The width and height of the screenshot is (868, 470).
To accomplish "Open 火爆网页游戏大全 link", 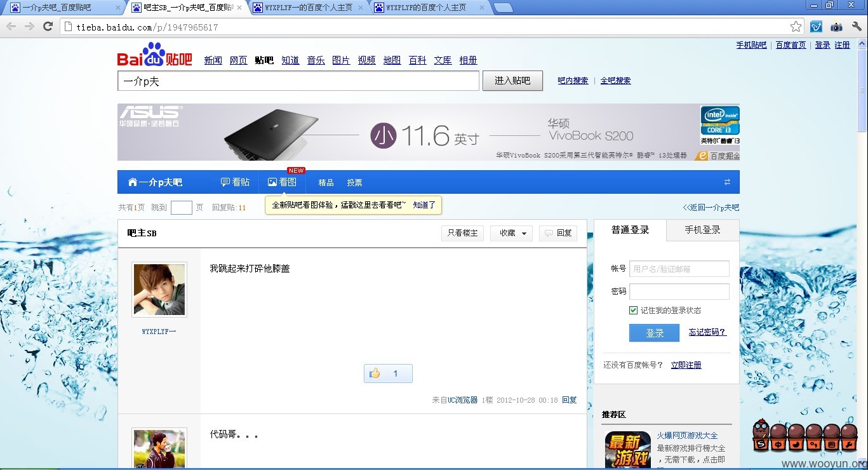I will coord(687,436).
